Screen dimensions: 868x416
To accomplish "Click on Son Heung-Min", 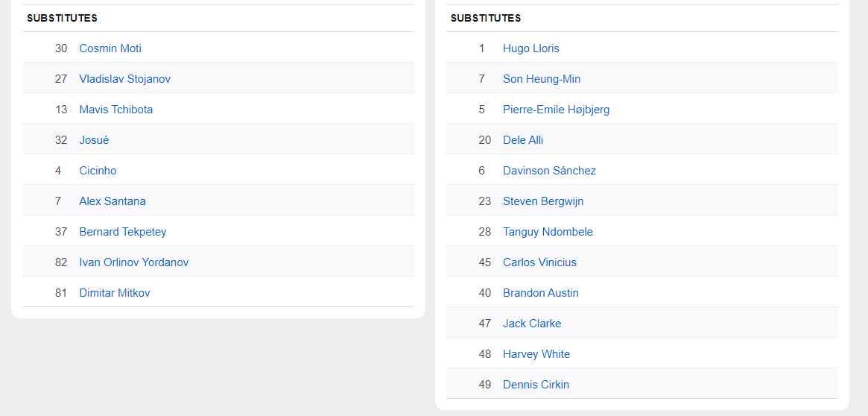I will tap(542, 79).
